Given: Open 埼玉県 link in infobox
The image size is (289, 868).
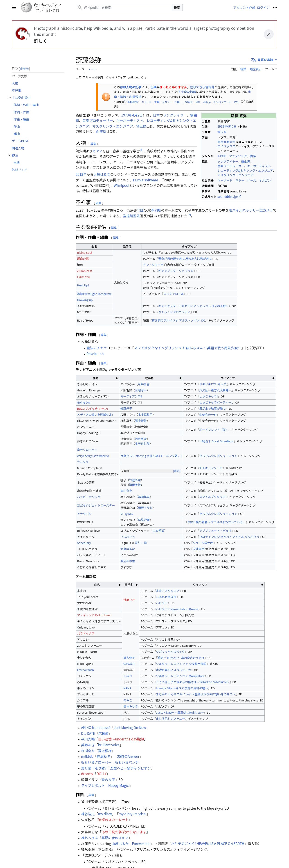Looking at the screenshot, I should 222,132.
